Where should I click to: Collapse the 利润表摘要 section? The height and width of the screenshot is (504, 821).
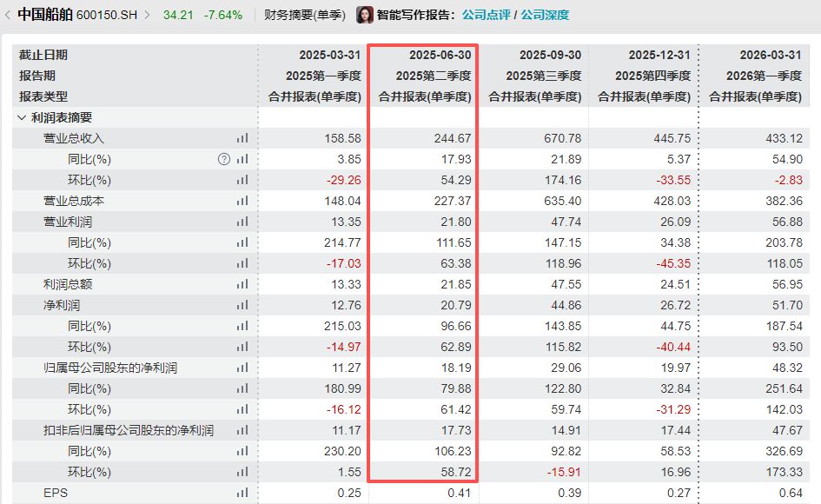click(x=22, y=117)
